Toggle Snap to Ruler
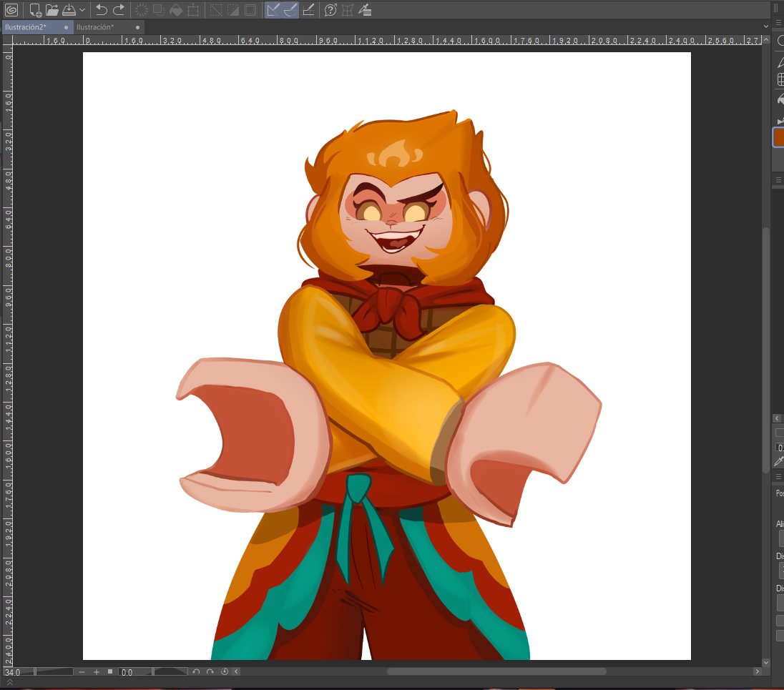This screenshot has height=690, width=784. coord(273,9)
